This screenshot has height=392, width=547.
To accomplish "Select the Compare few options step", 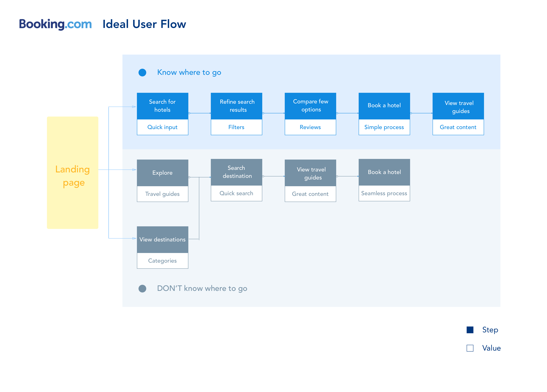I will click(310, 106).
